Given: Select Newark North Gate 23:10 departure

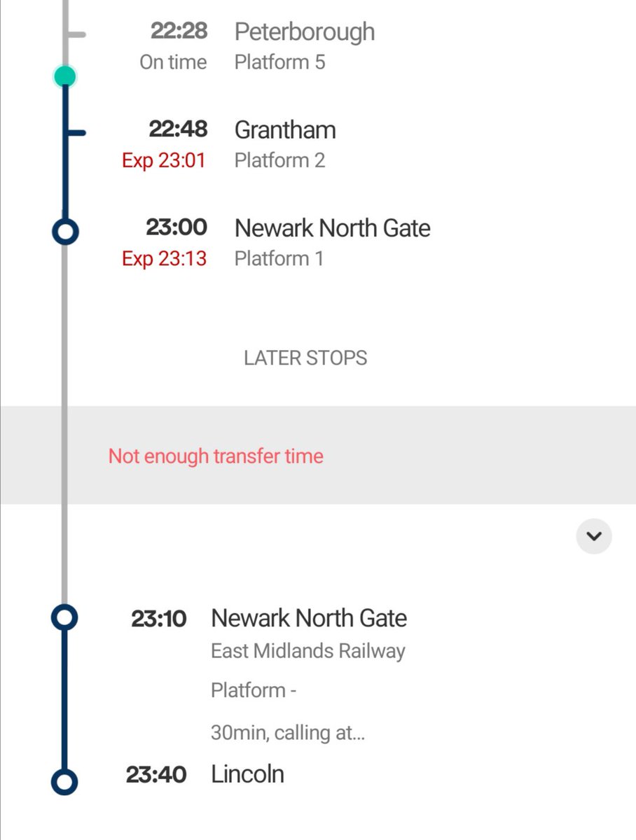Looking at the screenshot, I should [309, 618].
